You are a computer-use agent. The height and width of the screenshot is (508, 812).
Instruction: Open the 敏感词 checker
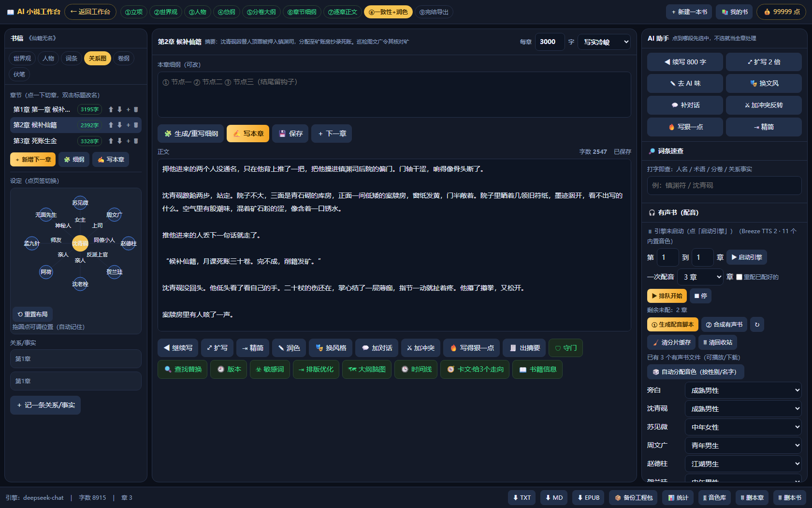click(x=270, y=369)
